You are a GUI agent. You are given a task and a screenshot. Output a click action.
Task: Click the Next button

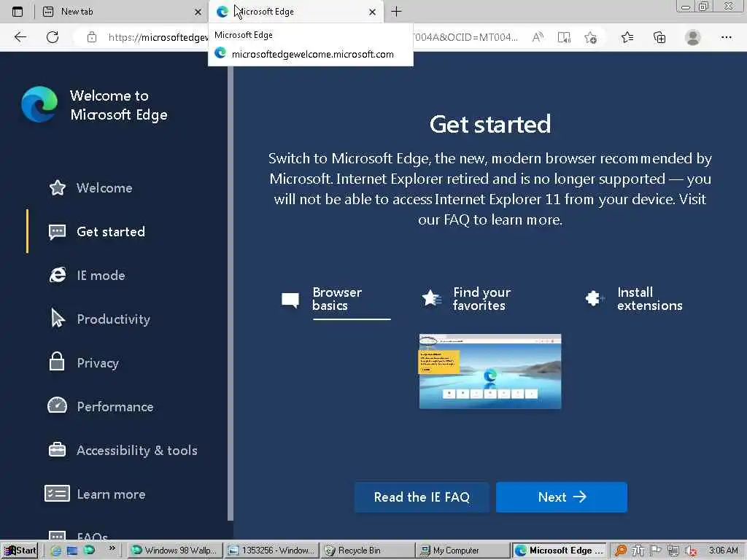tap(561, 497)
